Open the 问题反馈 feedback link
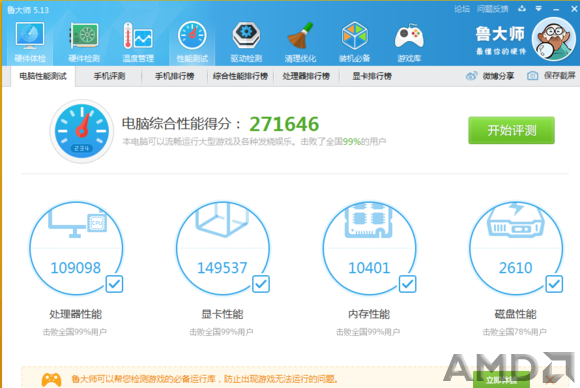Screen dimensions: 580x388 [493, 9]
